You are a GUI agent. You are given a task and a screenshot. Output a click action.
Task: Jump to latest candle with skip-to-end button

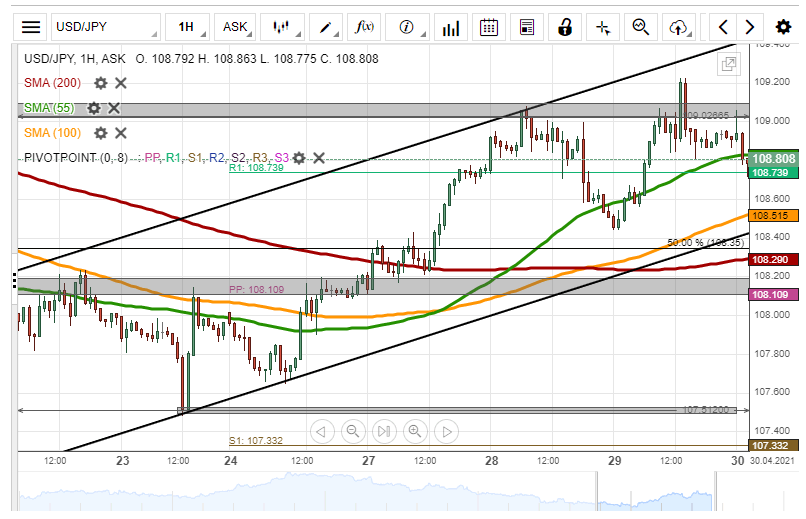pos(384,432)
